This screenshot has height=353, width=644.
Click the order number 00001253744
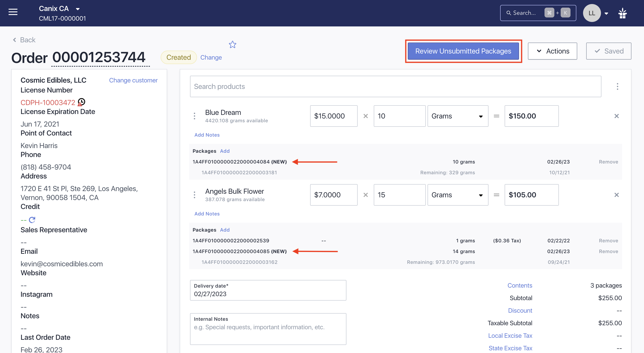coord(99,57)
